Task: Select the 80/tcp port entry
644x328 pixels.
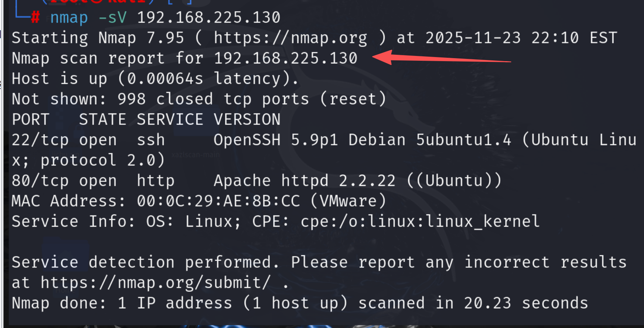Action: 40,181
